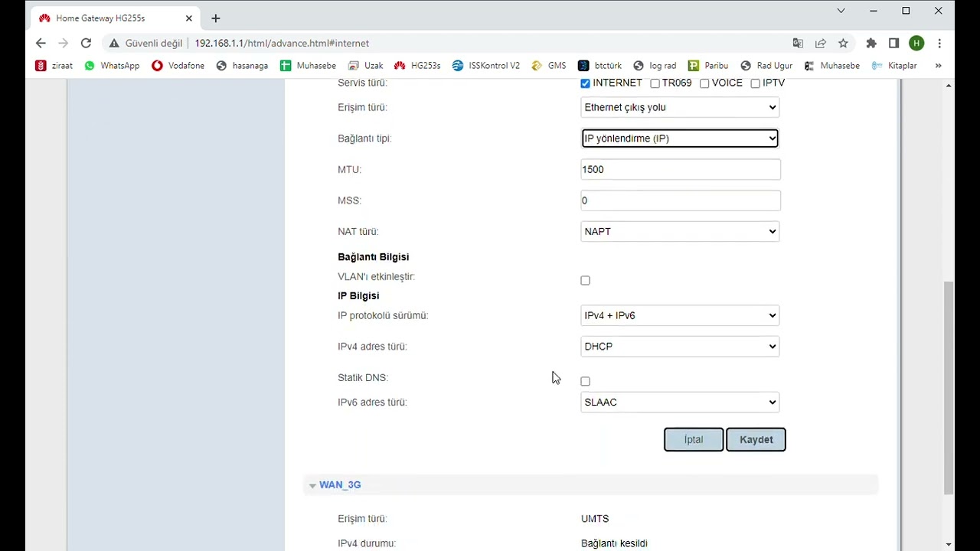Open the Paribu bookmark
This screenshot has height=551, width=980.
tap(708, 66)
